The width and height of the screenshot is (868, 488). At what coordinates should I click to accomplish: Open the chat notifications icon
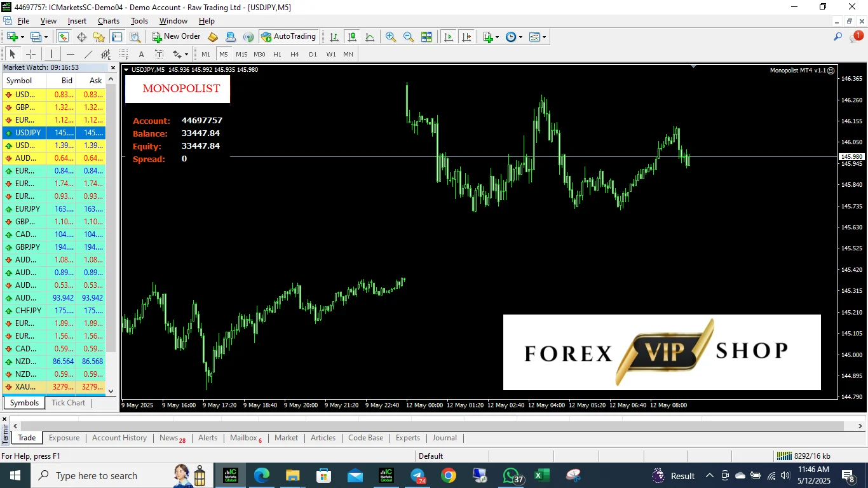856,37
